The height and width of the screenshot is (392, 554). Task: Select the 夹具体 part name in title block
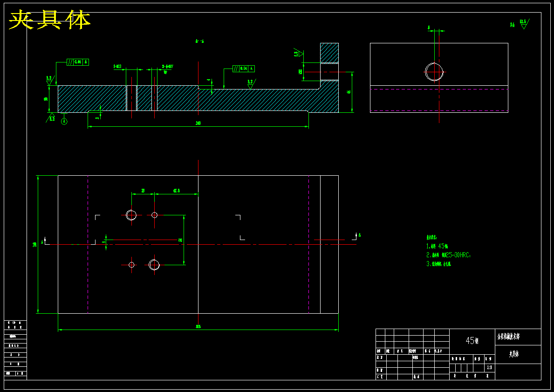(514, 354)
